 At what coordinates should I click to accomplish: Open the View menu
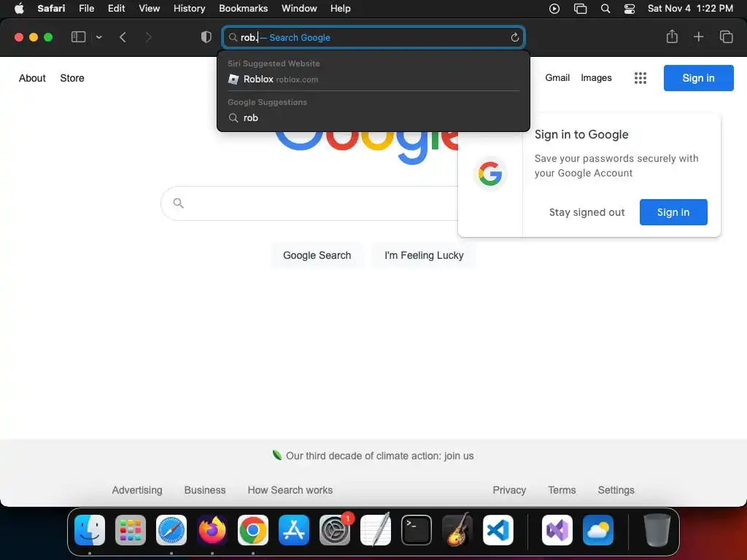point(149,9)
